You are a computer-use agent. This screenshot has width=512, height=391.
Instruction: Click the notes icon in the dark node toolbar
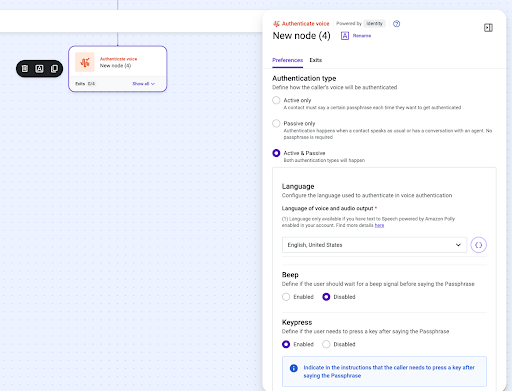pyautogui.click(x=25, y=69)
